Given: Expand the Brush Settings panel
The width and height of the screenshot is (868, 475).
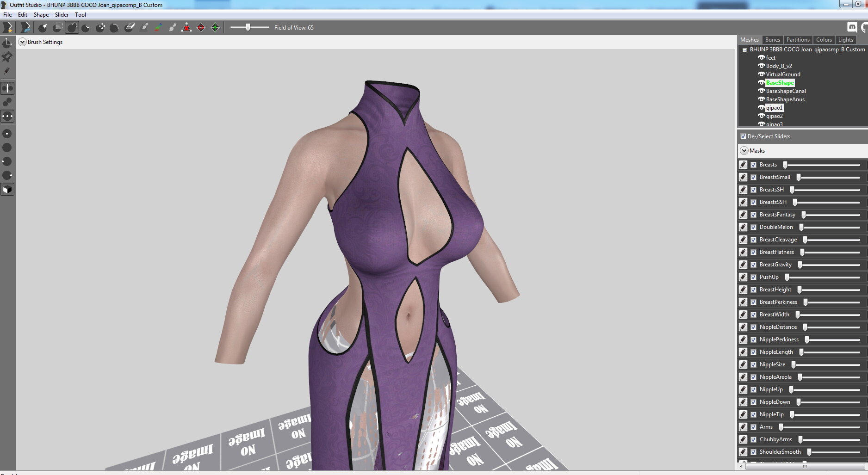Looking at the screenshot, I should 22,42.
